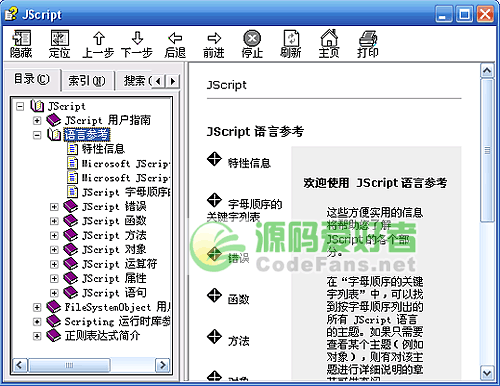
Task: Go to next topic with 下一步
Action: [137, 38]
